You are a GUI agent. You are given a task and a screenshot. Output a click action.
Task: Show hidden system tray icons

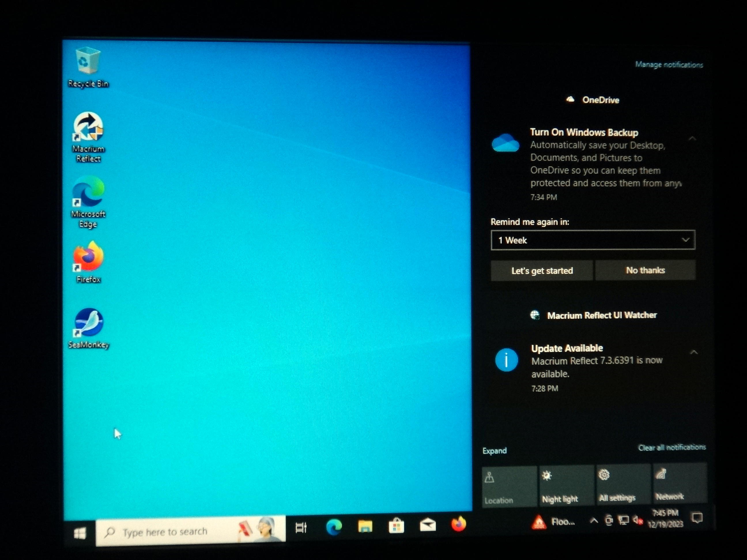point(594,521)
